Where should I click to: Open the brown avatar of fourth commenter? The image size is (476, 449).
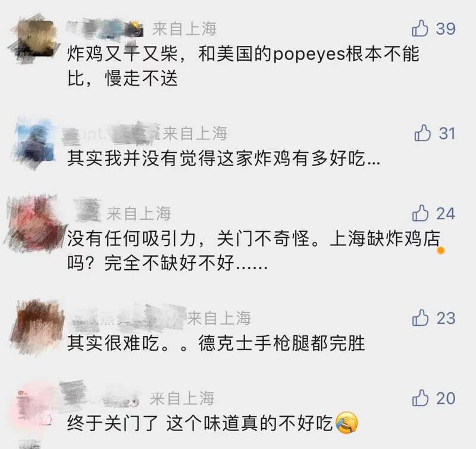pyautogui.click(x=37, y=327)
